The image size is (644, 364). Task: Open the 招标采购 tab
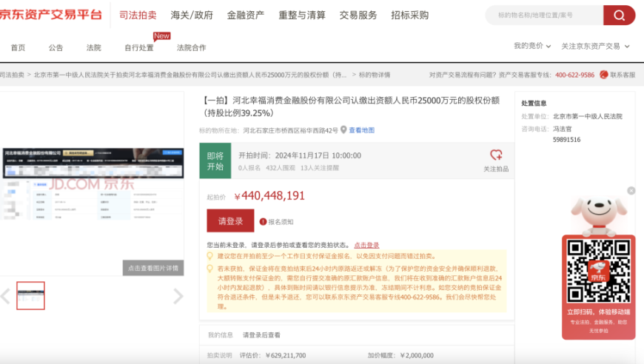coord(410,16)
